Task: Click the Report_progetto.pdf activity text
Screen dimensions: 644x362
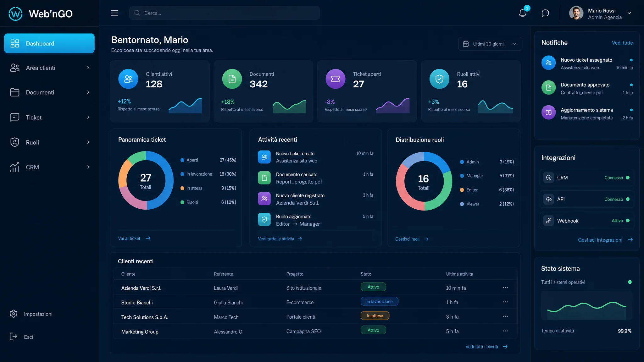Action: 299,182
